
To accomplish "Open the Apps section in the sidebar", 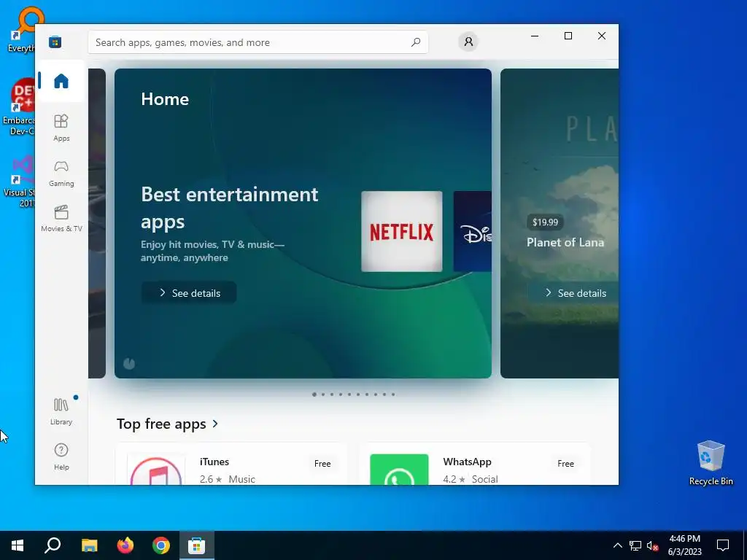I will pyautogui.click(x=61, y=128).
